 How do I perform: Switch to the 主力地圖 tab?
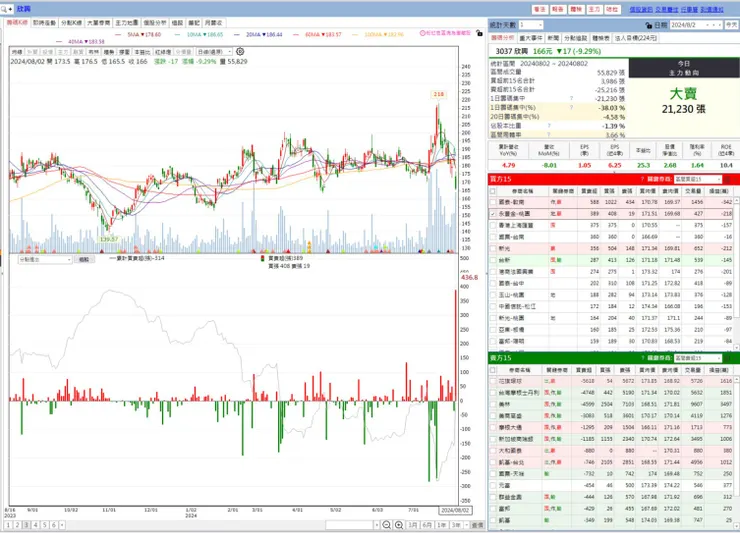pyautogui.click(x=126, y=23)
